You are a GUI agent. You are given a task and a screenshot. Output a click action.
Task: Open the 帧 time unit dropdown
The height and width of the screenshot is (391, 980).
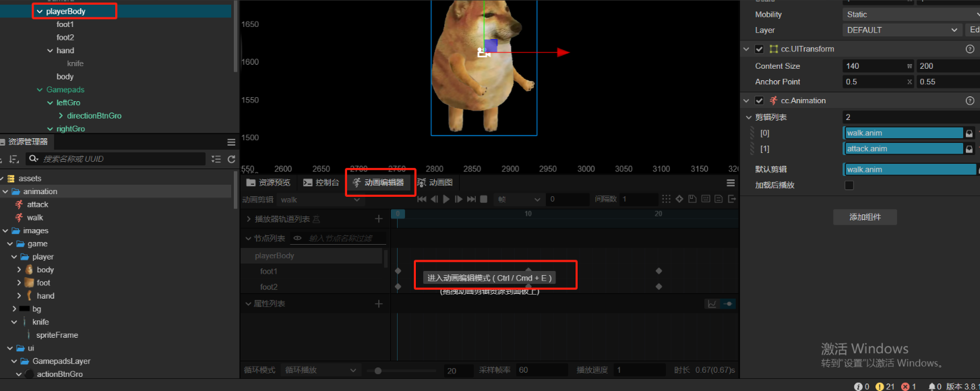tap(519, 200)
